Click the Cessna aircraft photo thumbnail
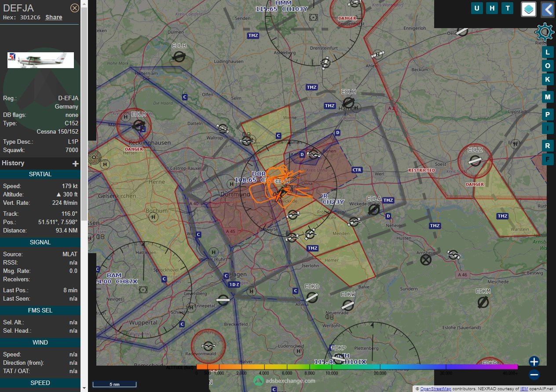This screenshot has width=556, height=392. click(x=40, y=60)
